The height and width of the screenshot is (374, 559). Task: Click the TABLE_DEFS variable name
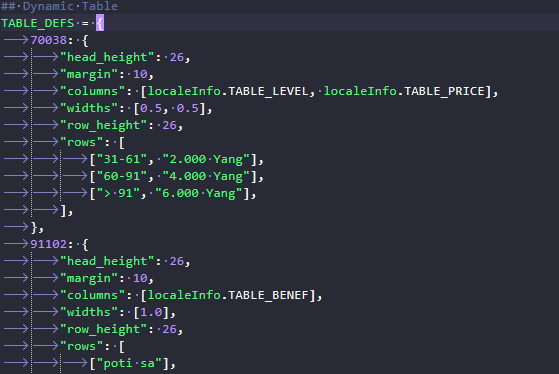[38, 23]
